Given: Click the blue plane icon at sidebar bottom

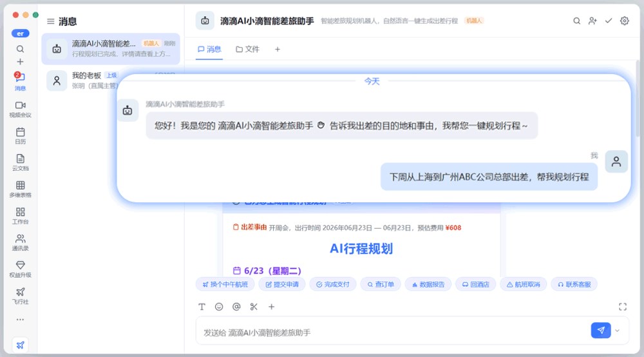Looking at the screenshot, I should coord(20,345).
